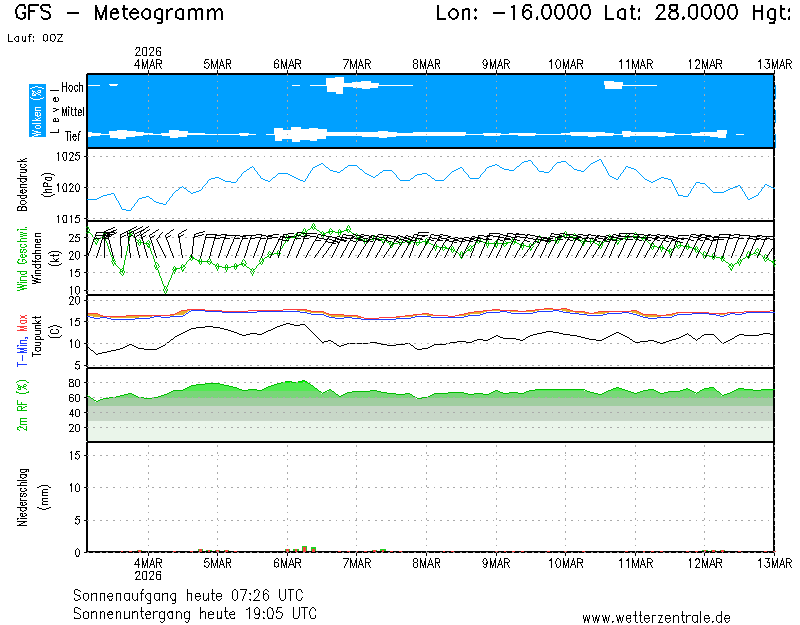
Task: Click the Hoch cloud level label
Action: [x=72, y=88]
